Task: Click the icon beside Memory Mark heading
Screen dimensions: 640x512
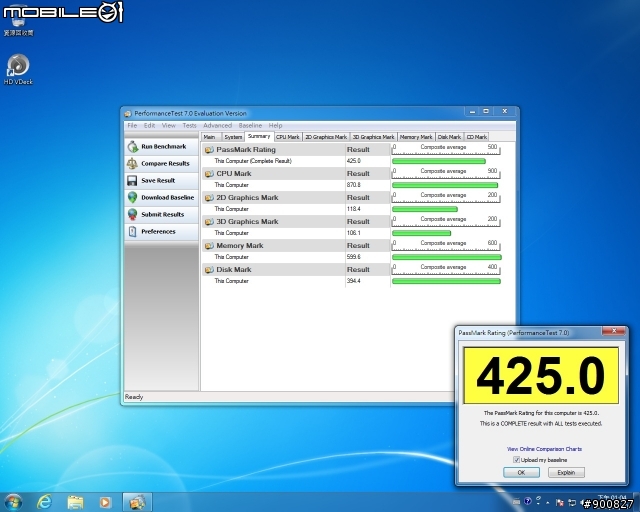Action: (x=209, y=246)
